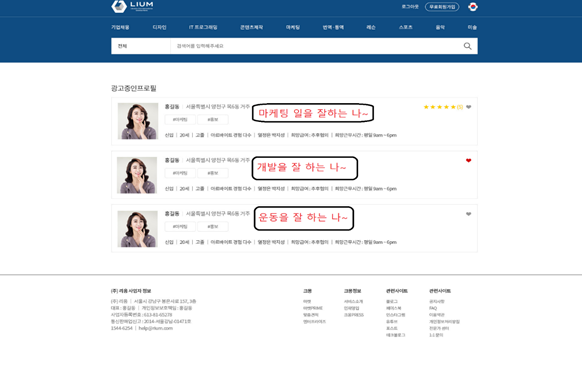
Task: Open the 미술 menu
Action: click(x=472, y=27)
